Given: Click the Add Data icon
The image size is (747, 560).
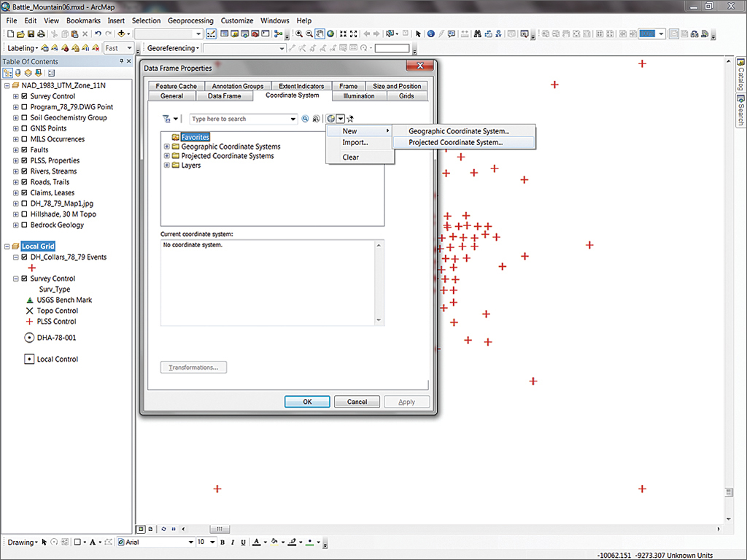Looking at the screenshot, I should pyautogui.click(x=122, y=34).
